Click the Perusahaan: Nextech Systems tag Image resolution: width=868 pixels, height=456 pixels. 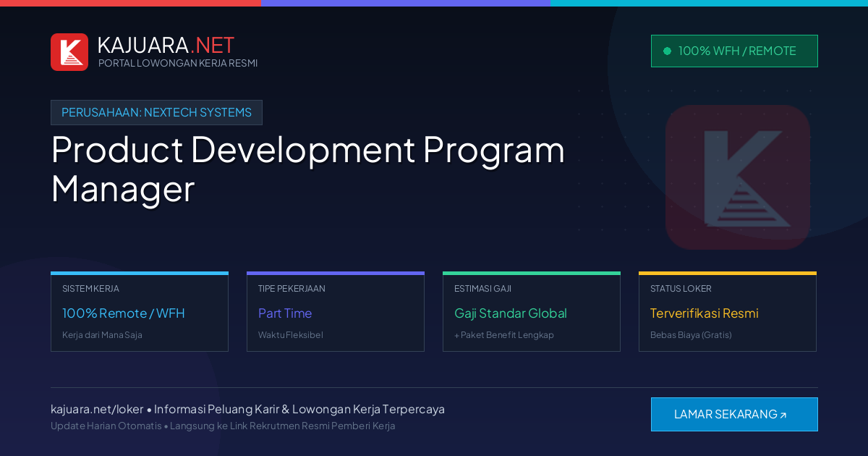click(156, 112)
